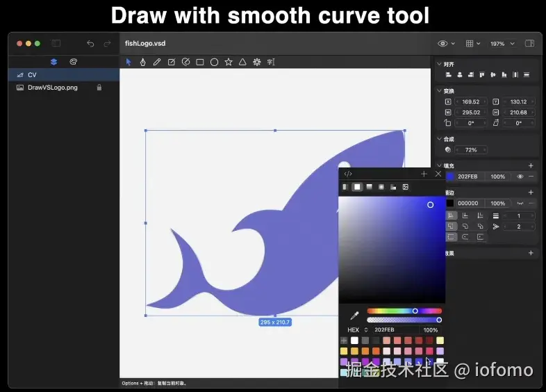The height and width of the screenshot is (392, 546).
Task: Align objects to right edge
Action: pyautogui.click(x=471, y=74)
